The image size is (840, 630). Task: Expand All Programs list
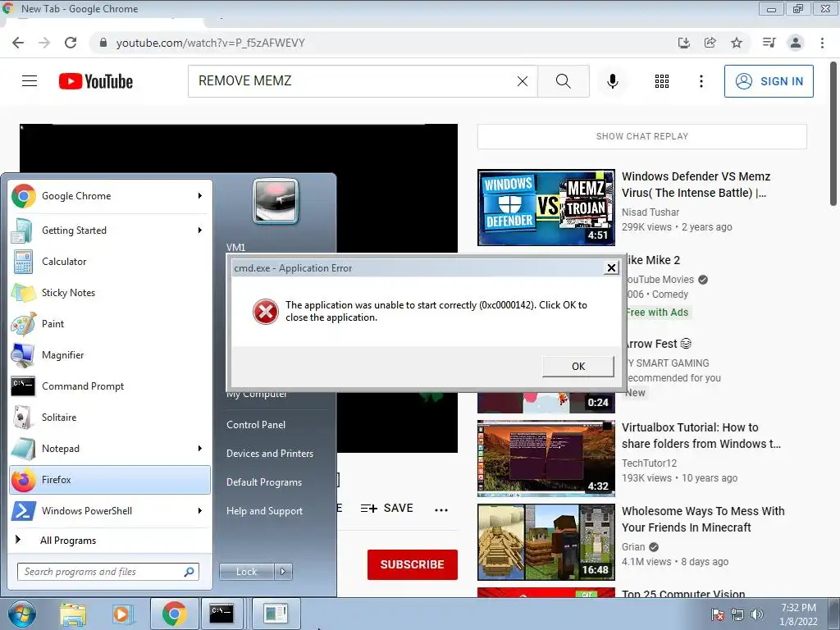pos(110,540)
